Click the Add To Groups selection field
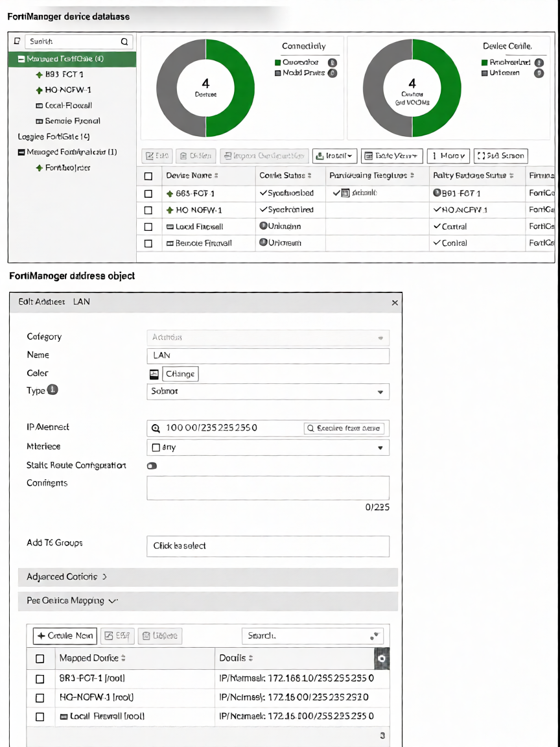 tap(268, 546)
